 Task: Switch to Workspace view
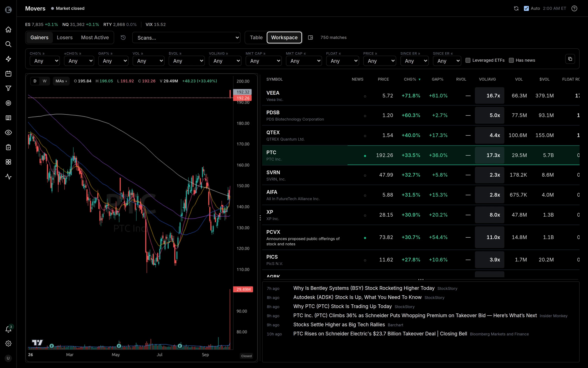pyautogui.click(x=284, y=38)
